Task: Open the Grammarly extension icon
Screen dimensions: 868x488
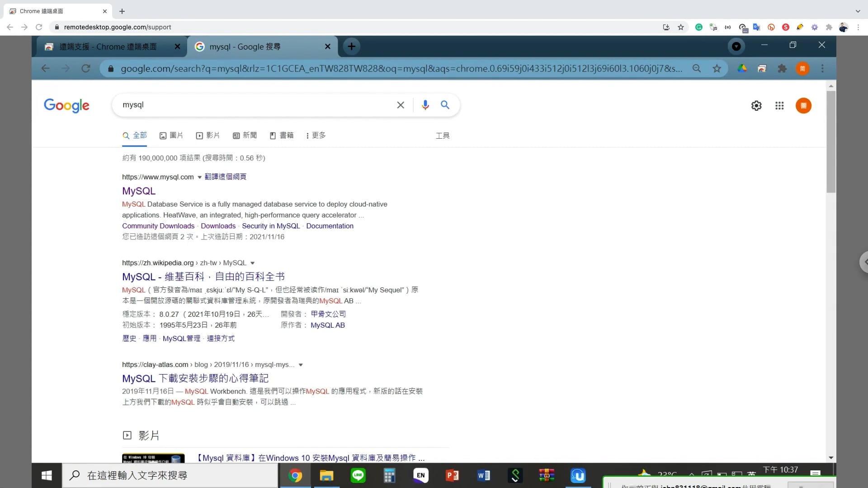Action: (x=698, y=27)
